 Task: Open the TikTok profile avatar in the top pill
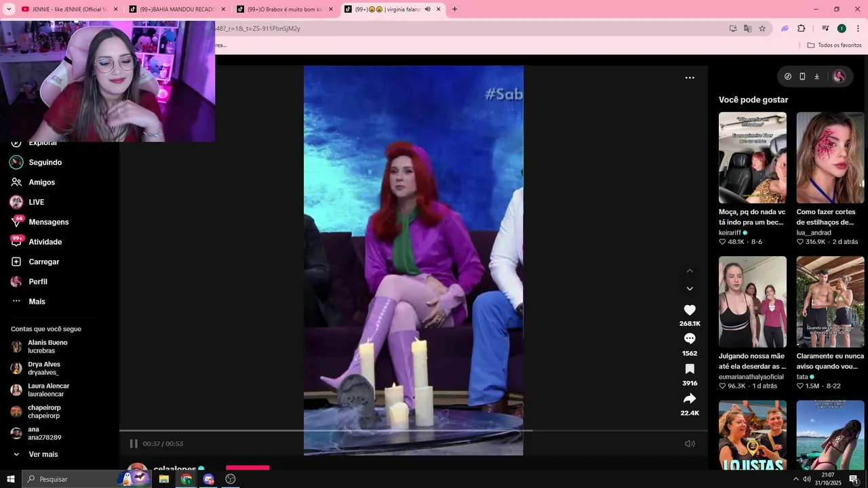pyautogui.click(x=839, y=77)
